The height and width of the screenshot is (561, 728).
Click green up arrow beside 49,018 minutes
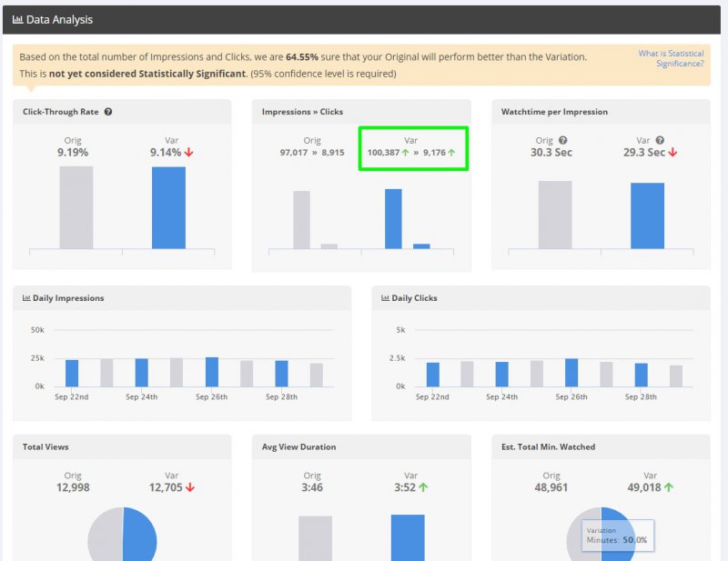point(669,487)
